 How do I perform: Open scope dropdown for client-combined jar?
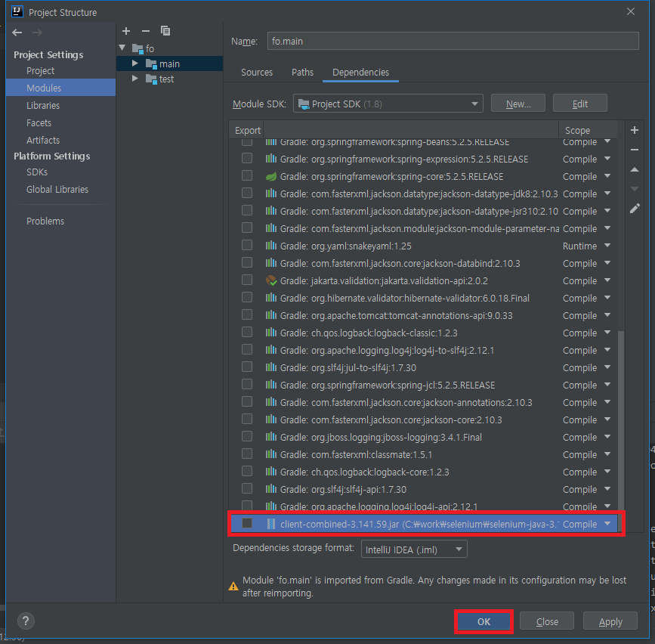click(x=607, y=523)
